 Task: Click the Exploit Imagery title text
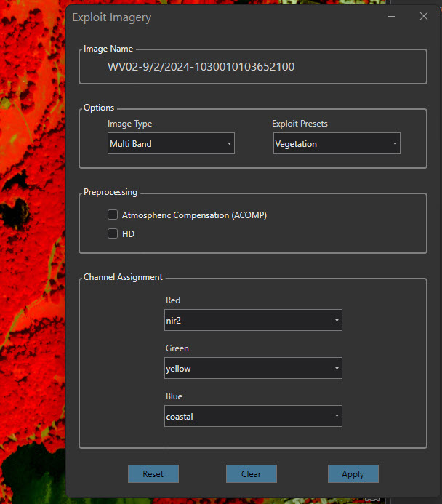pos(111,17)
